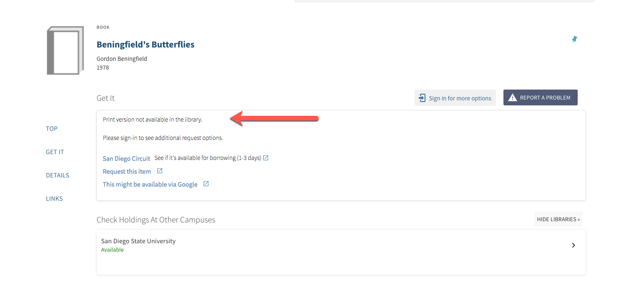The image size is (644, 287).
Task: Click the book cover placeholder thumbnail
Action: [65, 51]
